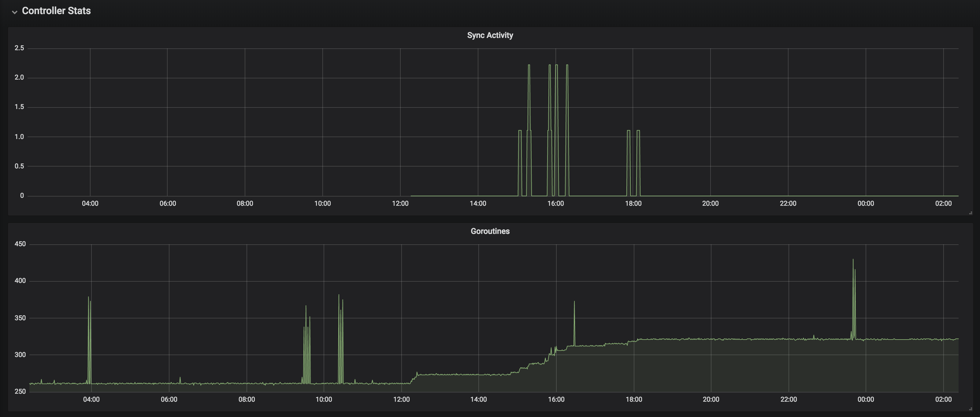The width and height of the screenshot is (980, 417).
Task: Click the Sync Activity panel title
Action: click(x=490, y=35)
